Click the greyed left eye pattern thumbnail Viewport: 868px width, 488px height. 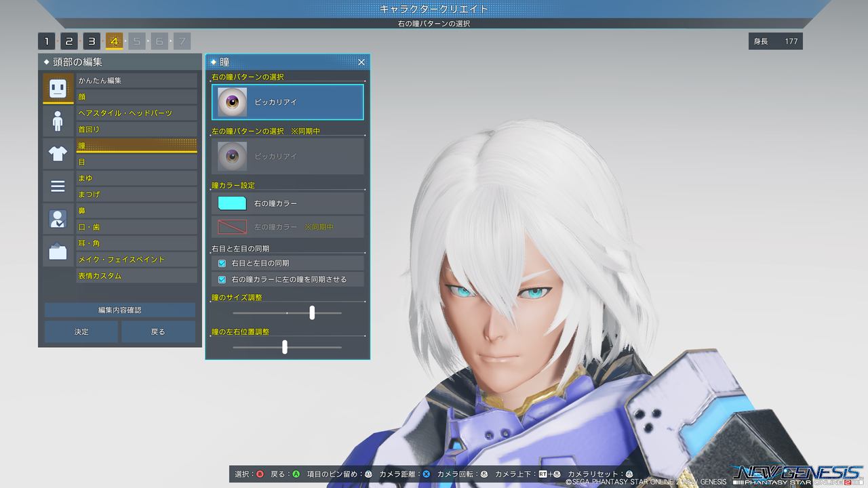(232, 157)
